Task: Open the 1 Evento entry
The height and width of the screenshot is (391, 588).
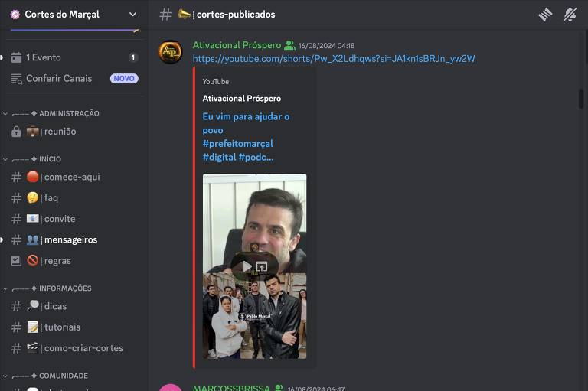Action: click(x=73, y=57)
